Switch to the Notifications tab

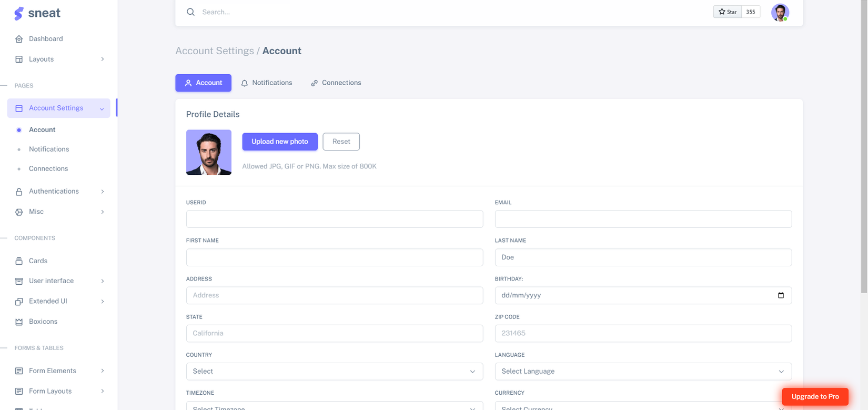(x=267, y=83)
